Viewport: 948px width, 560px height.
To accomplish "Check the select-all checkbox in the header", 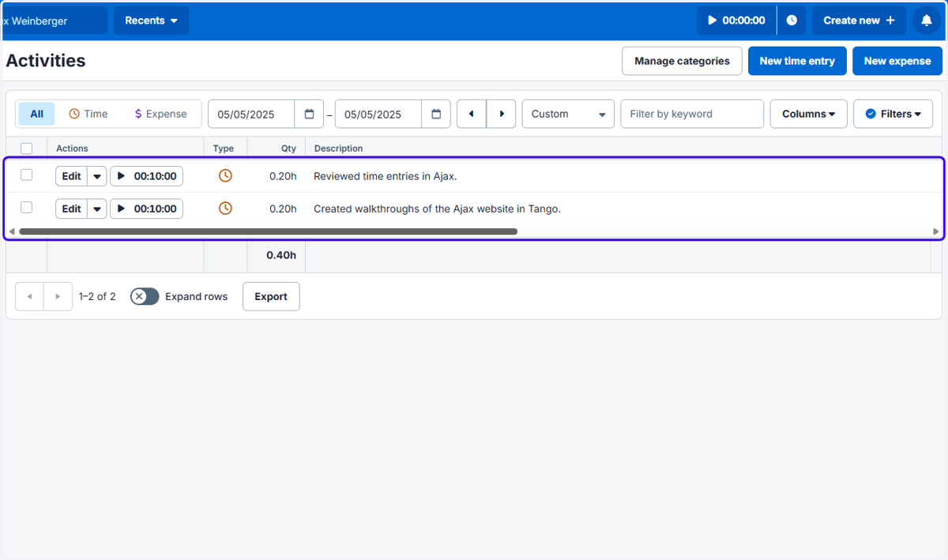I will pyautogui.click(x=26, y=148).
